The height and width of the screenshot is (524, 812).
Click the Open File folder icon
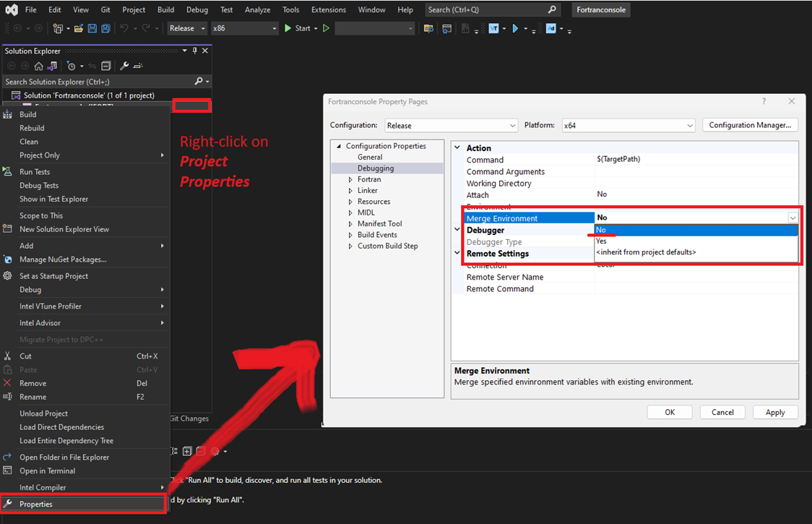pos(77,28)
